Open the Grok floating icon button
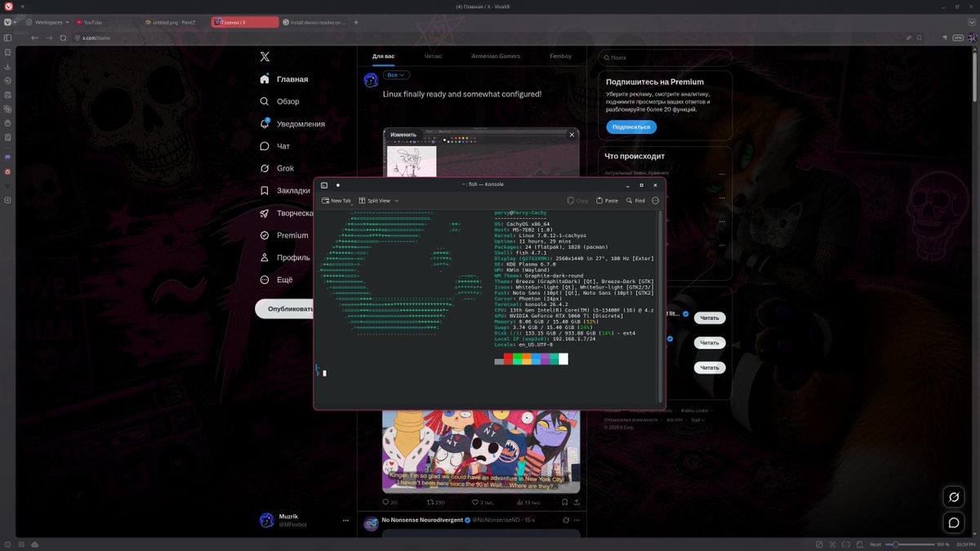The width and height of the screenshot is (980, 551). [x=953, y=496]
